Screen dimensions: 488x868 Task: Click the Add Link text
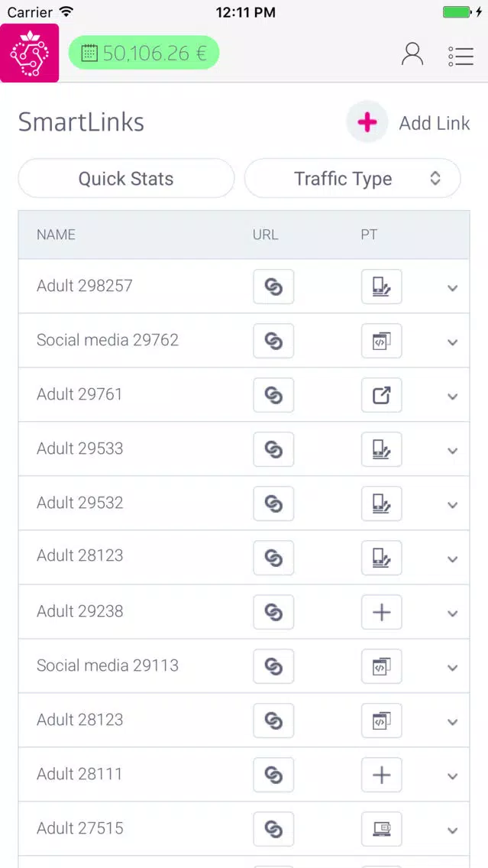[x=435, y=123]
